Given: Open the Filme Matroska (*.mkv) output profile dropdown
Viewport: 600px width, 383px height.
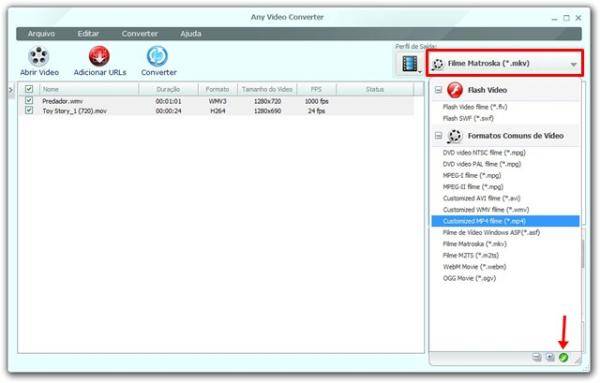Looking at the screenshot, I should 505,64.
